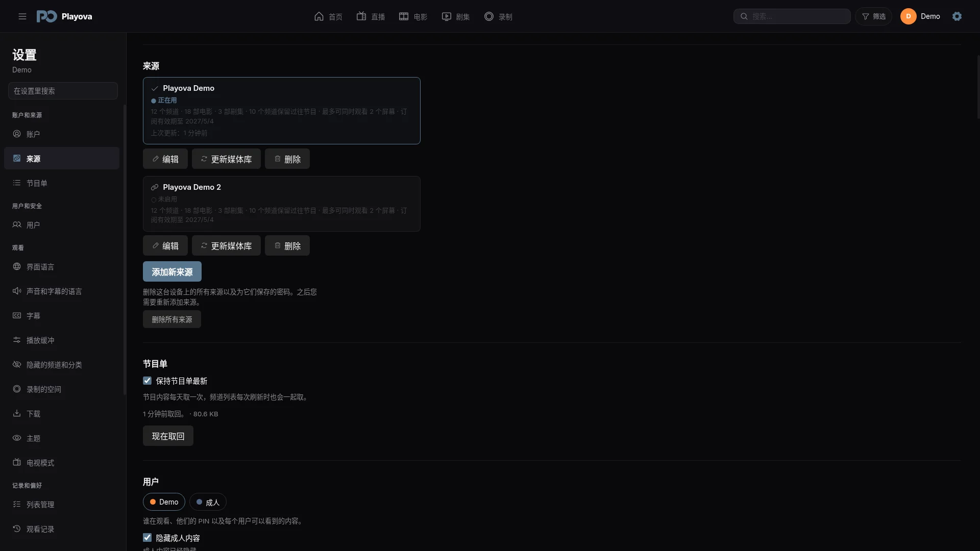
Task: Select 来源 in the sidebar
Action: coord(62,159)
